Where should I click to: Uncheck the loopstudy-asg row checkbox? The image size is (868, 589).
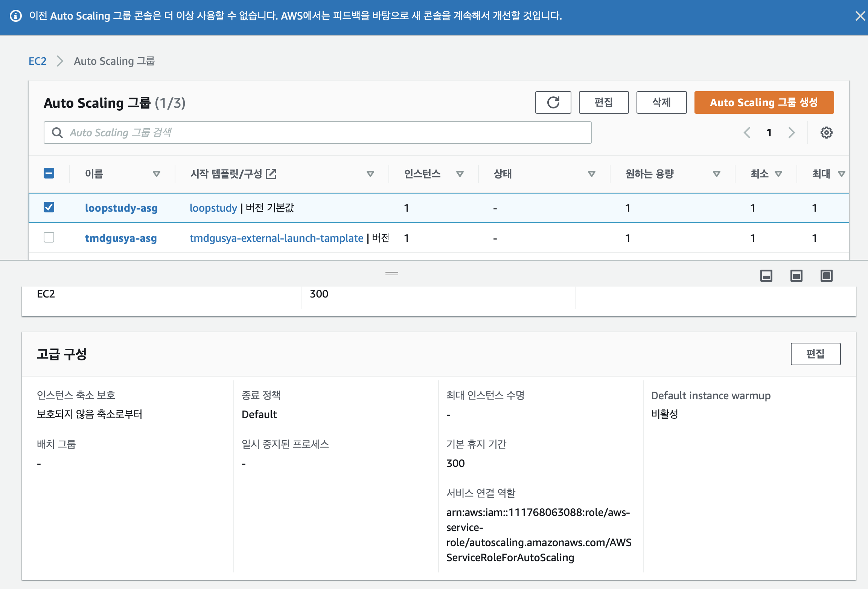pos(49,208)
